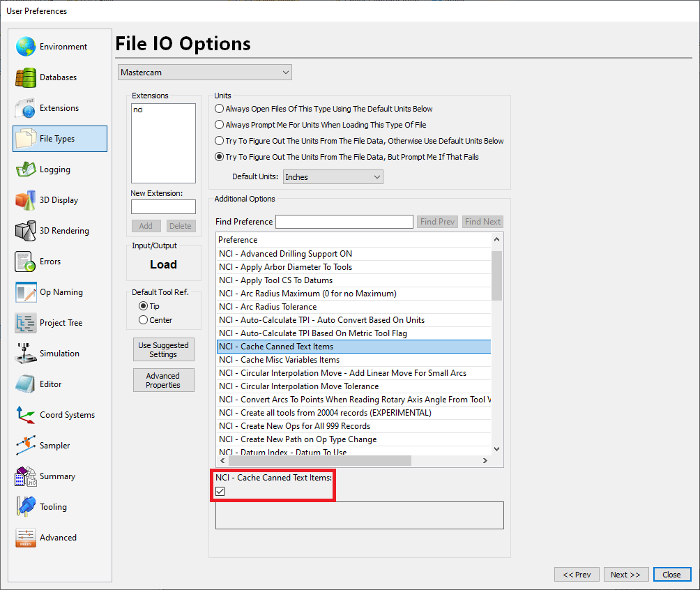Viewport: 700px width, 590px height.
Task: Click the New Extension input field
Action: pos(163,207)
